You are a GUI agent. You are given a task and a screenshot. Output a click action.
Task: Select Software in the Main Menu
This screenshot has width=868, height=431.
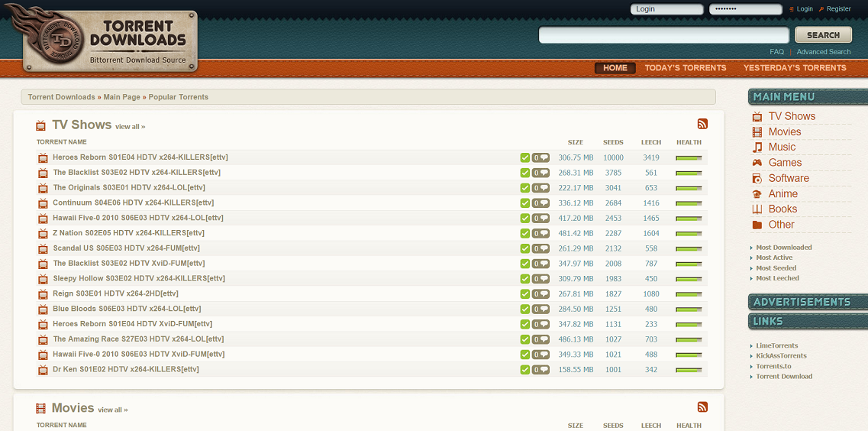tap(789, 178)
